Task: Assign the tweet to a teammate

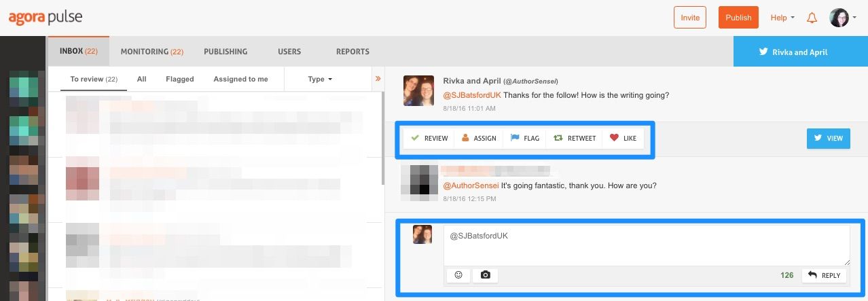Action: click(x=479, y=138)
